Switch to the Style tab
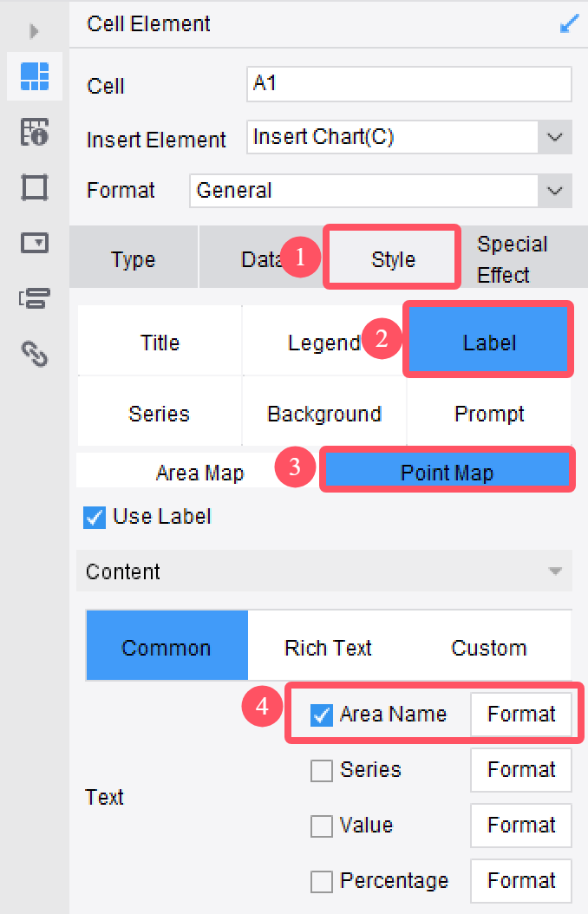Viewport: 588px width, 914px height. click(x=393, y=258)
